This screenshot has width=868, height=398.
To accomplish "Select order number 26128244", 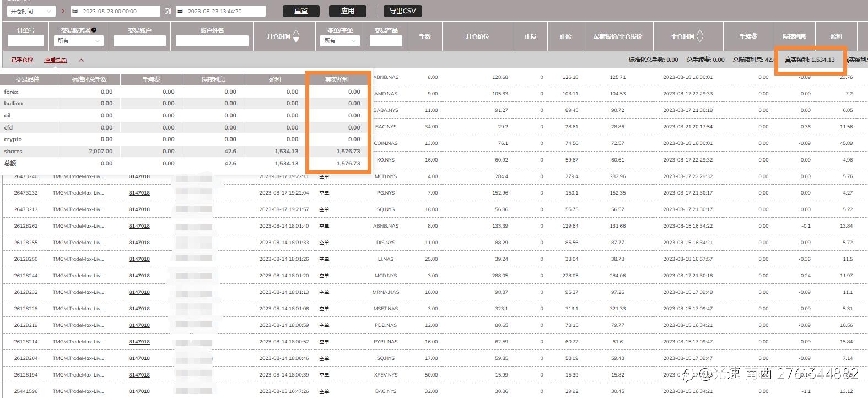I will tap(26, 276).
